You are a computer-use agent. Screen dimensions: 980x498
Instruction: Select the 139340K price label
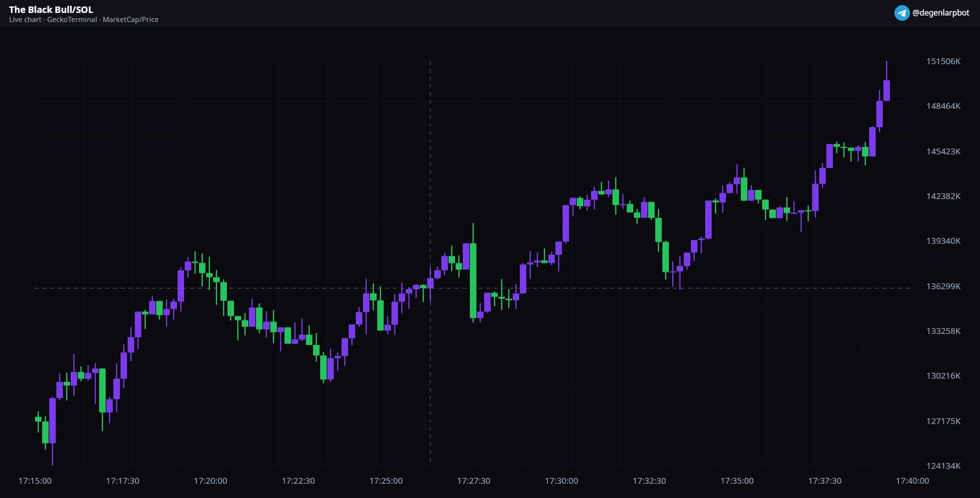943,241
